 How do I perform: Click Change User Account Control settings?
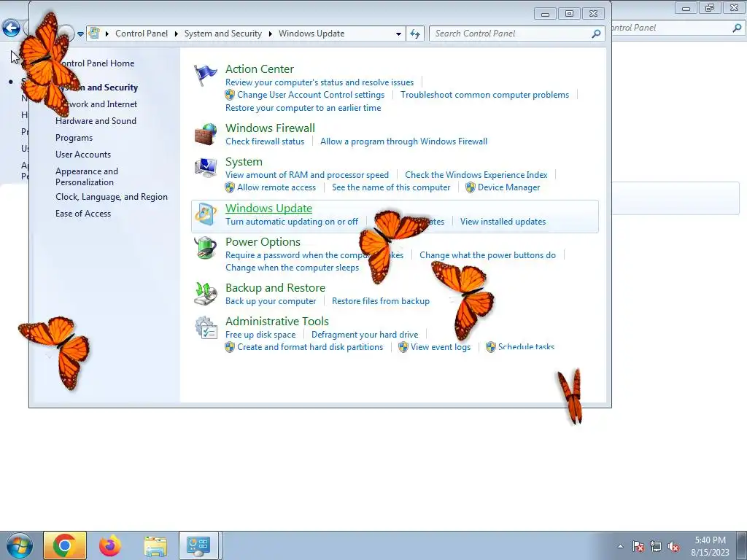(x=311, y=95)
